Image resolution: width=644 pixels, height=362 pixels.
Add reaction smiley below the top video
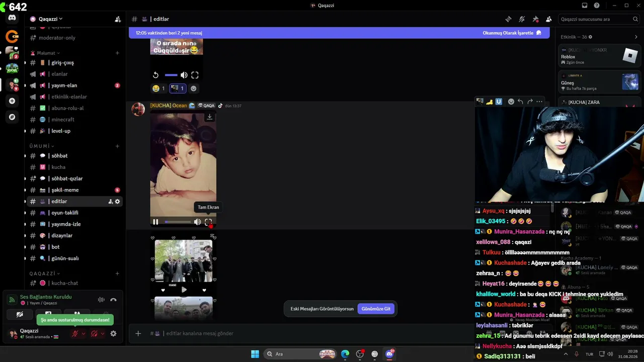[x=193, y=88]
